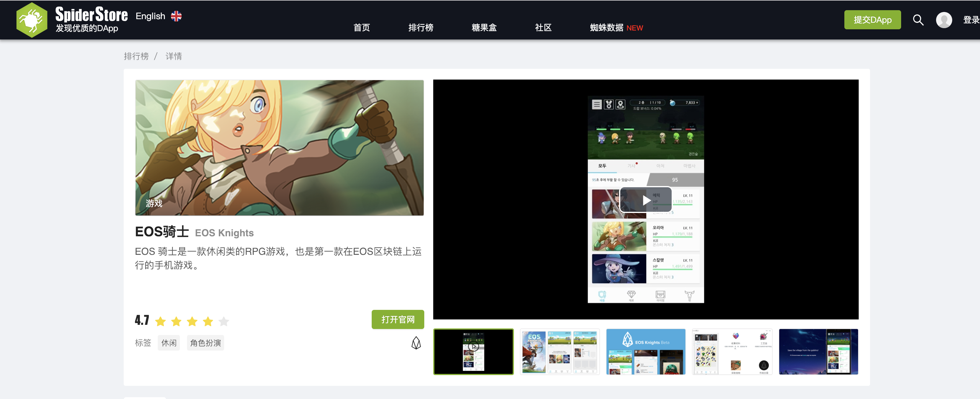This screenshot has width=980, height=399.
Task: Click the SpiderStore spider logo
Action: point(32,20)
